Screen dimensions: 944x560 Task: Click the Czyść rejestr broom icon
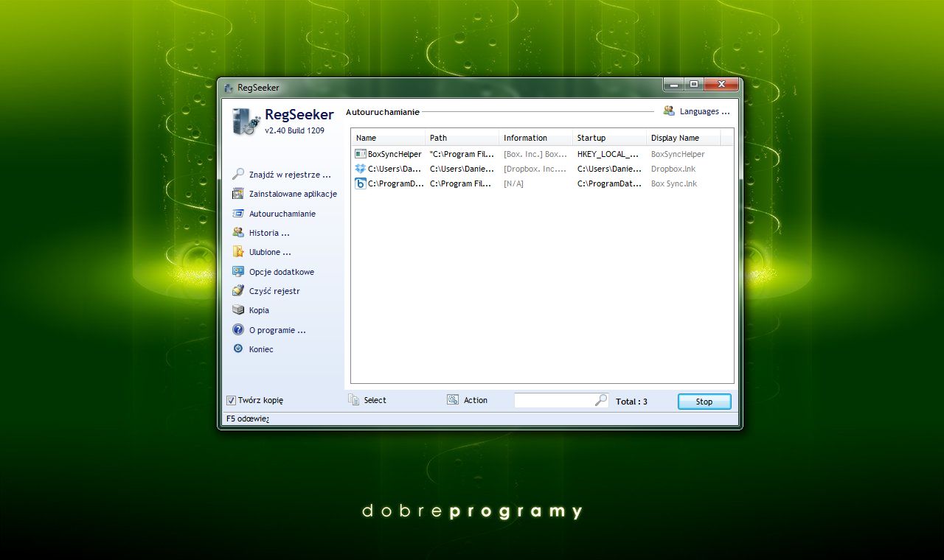coord(237,291)
